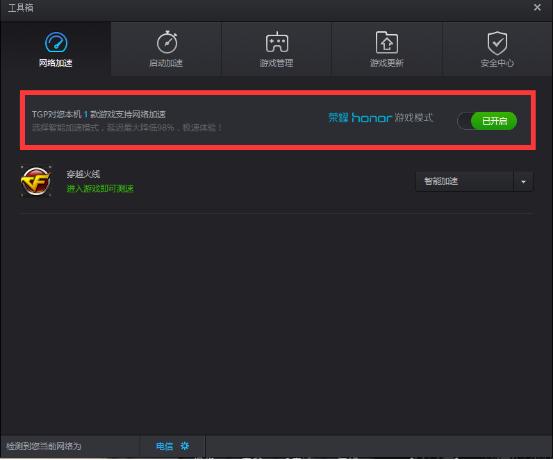Image resolution: width=554 pixels, height=460 pixels.
Task: Click the 穿越火线 CrossFire game icon
Action: (36, 181)
